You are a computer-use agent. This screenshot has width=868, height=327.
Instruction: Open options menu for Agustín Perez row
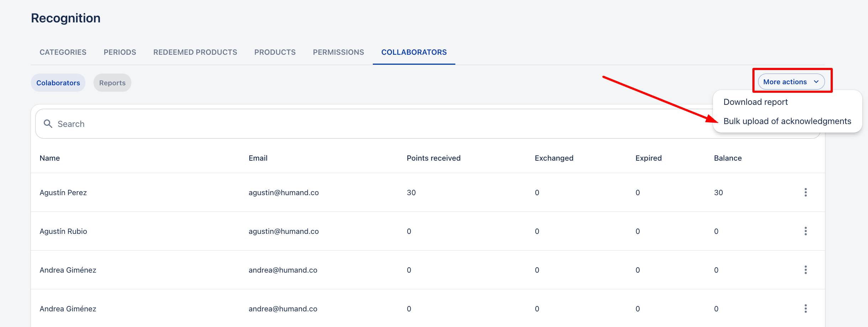[x=805, y=192]
